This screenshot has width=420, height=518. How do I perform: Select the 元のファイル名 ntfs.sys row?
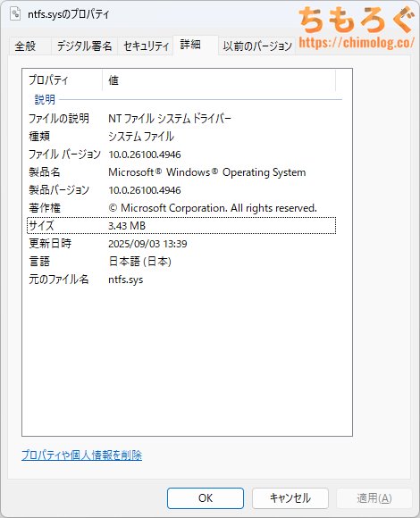[181, 280]
